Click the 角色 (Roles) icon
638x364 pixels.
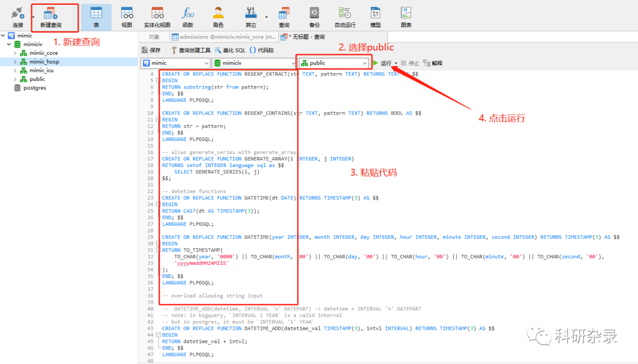(217, 16)
